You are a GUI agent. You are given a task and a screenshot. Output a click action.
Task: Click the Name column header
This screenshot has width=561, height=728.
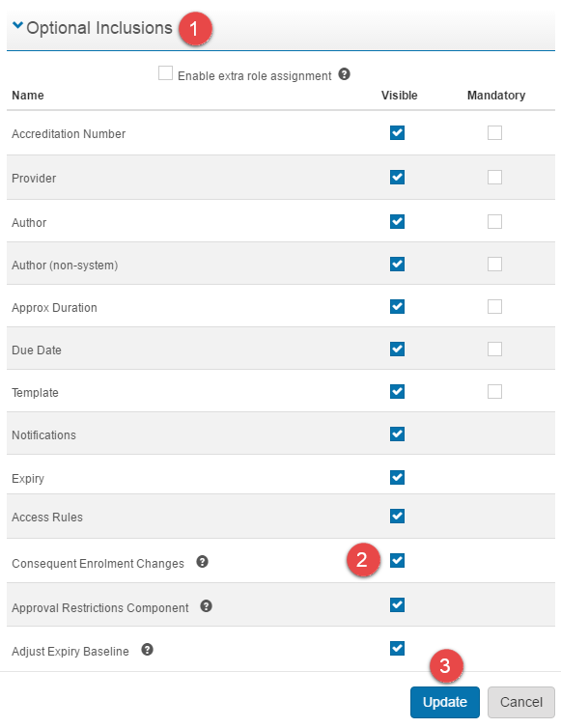coord(28,96)
